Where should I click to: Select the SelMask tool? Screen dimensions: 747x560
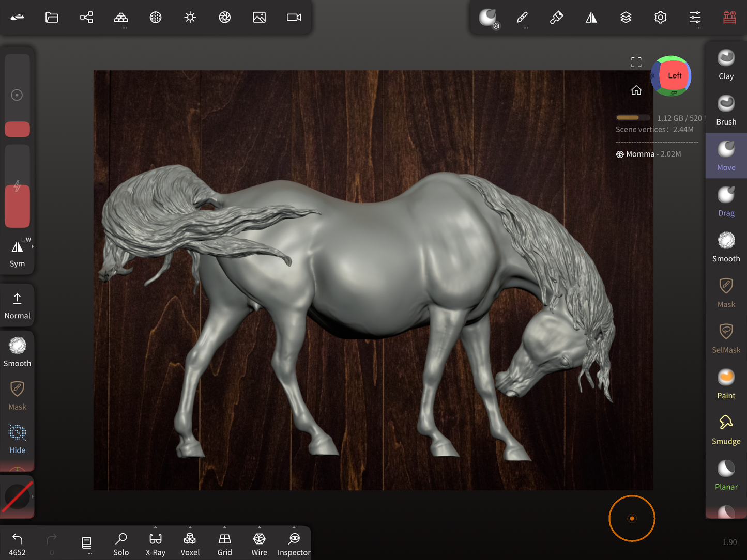(726, 338)
